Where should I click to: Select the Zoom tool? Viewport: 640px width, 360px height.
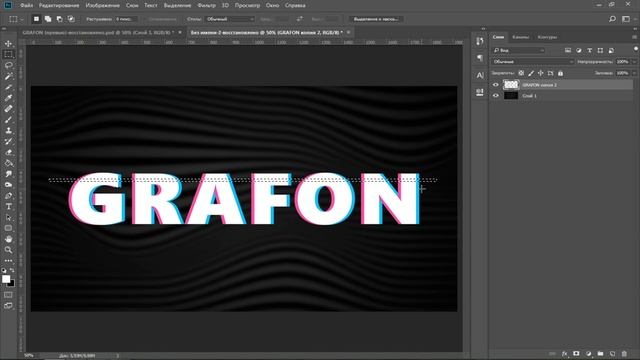pyautogui.click(x=8, y=250)
